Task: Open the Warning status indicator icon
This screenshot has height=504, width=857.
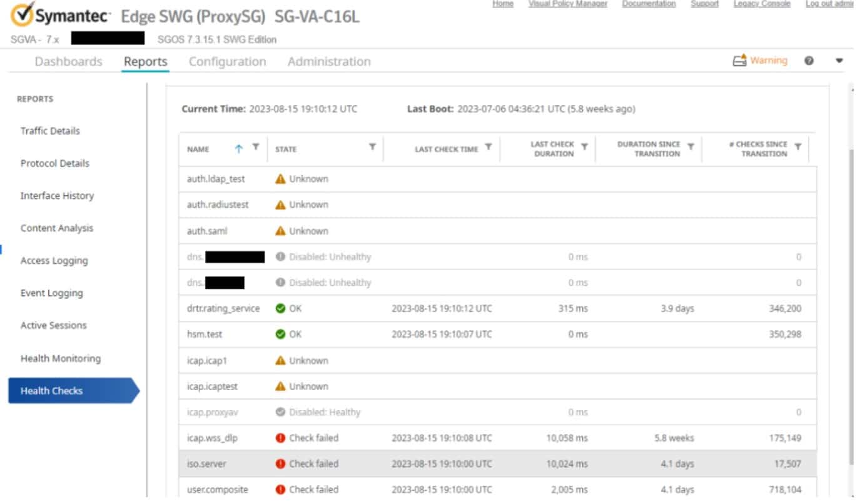Action: tap(739, 61)
